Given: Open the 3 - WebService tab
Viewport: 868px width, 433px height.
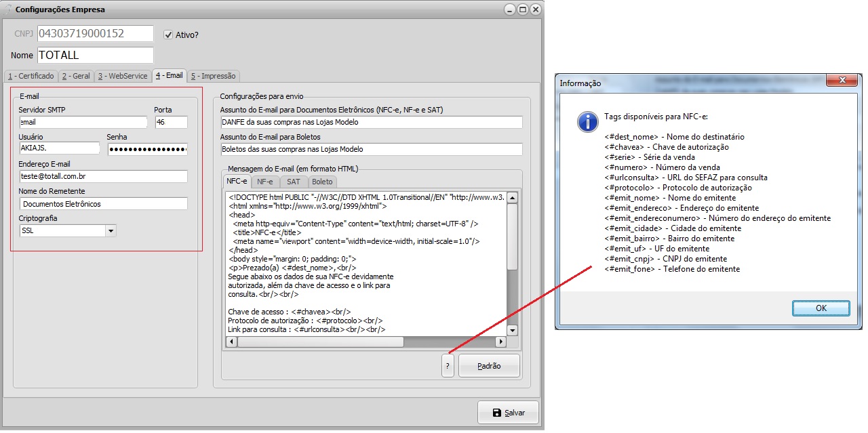Looking at the screenshot, I should coord(122,76).
